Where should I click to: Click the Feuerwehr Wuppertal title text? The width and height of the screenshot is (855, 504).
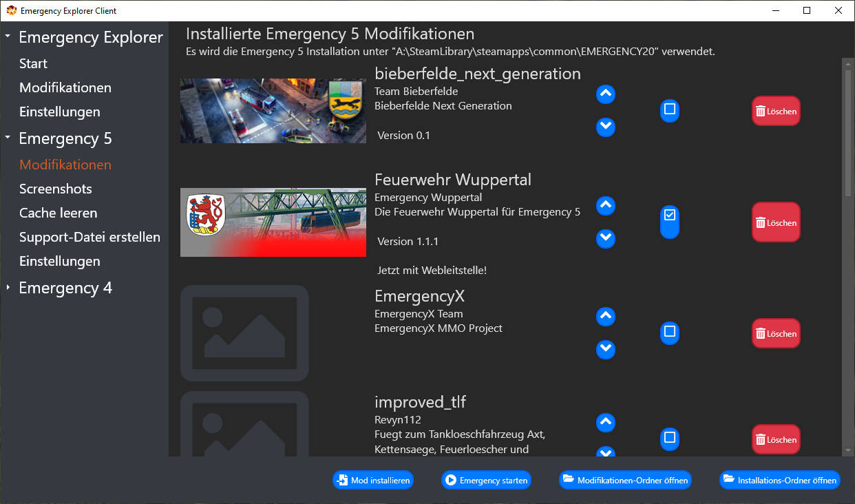point(453,180)
